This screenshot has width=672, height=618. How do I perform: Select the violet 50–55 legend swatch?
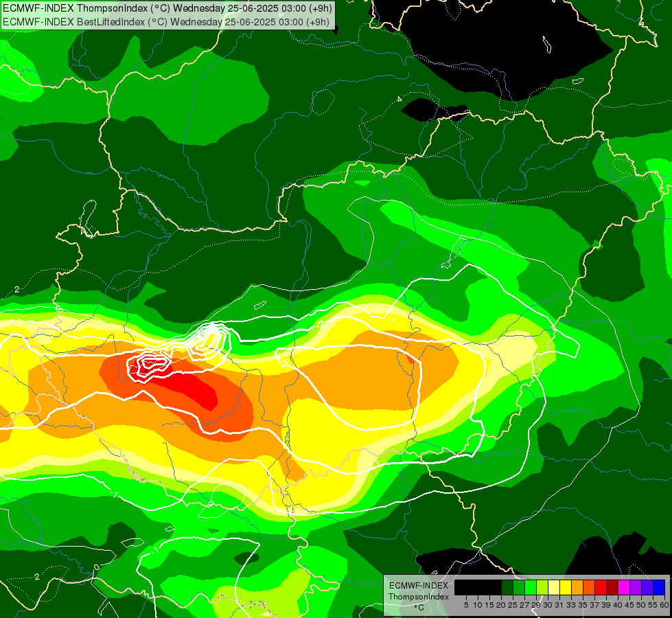tap(647, 587)
